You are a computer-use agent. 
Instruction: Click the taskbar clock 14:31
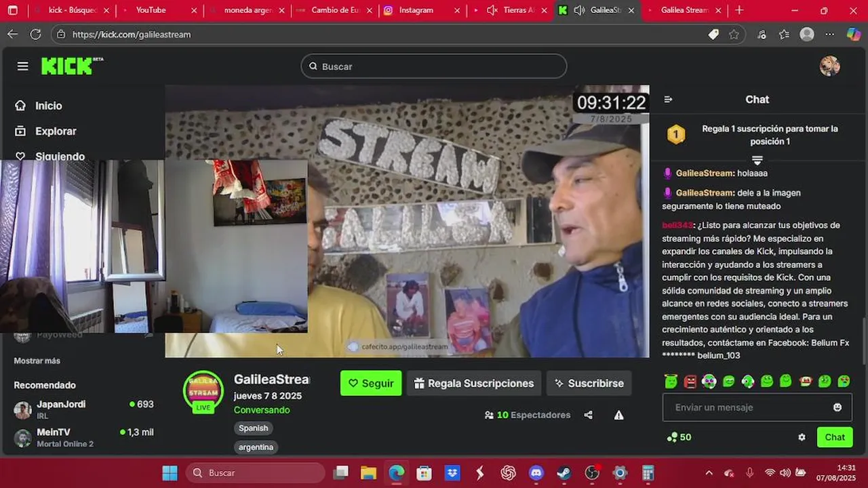(x=846, y=468)
